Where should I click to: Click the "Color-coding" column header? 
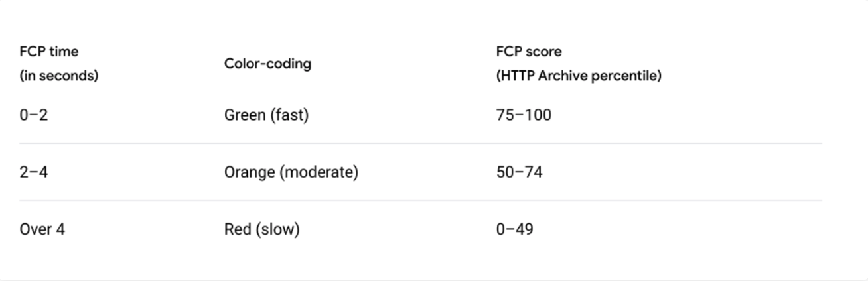point(268,64)
